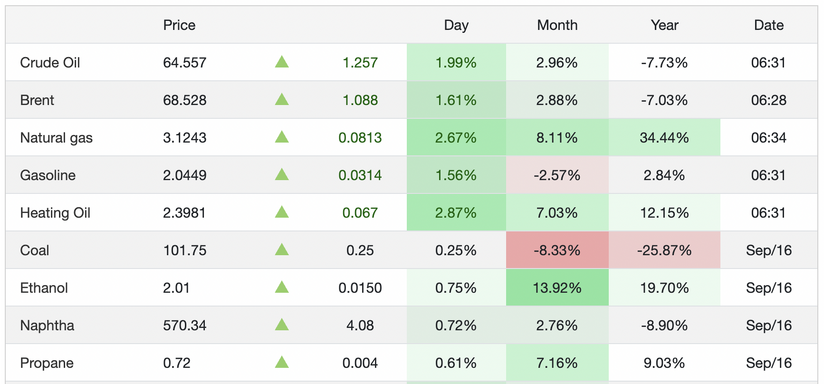Image resolution: width=825 pixels, height=384 pixels.
Task: Open the Brent commodity link
Action: click(37, 100)
